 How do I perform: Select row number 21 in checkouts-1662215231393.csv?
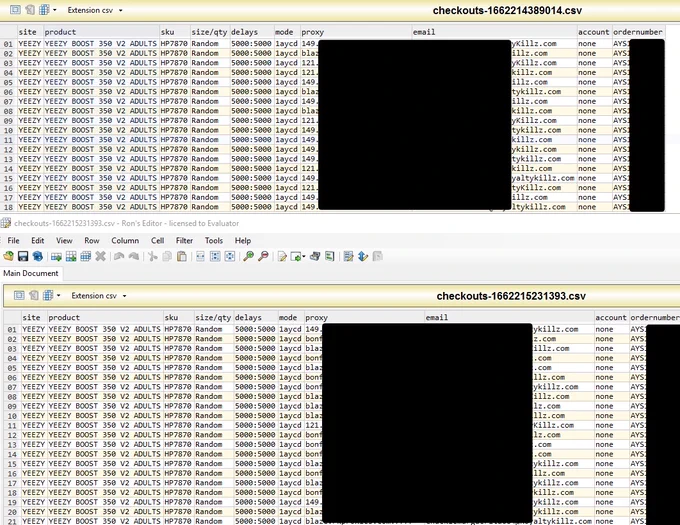(12, 521)
